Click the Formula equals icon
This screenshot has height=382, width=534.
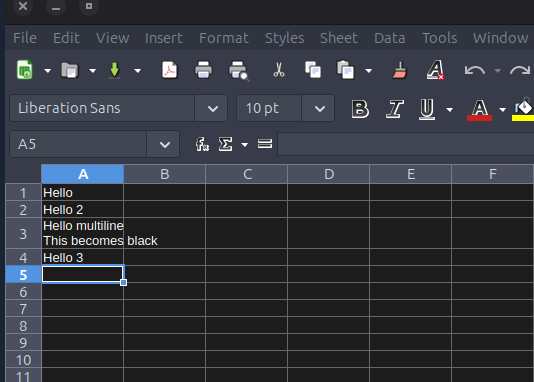pyautogui.click(x=265, y=144)
